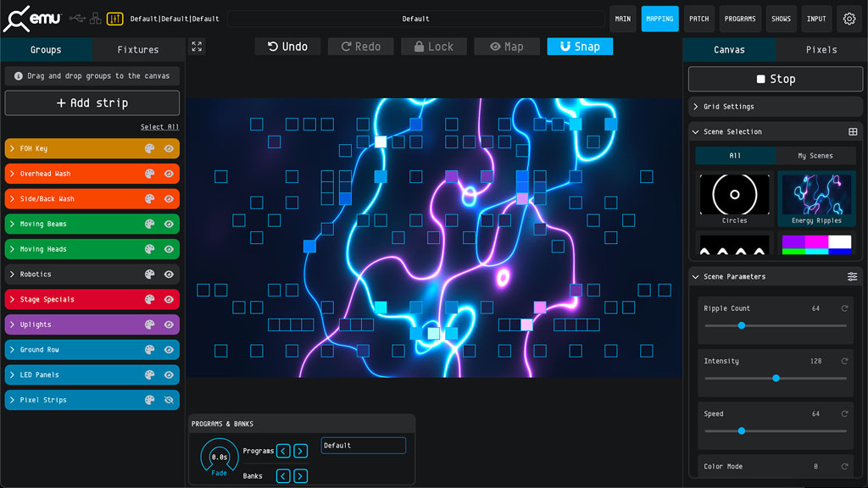Open settings gear in top bar

(849, 19)
